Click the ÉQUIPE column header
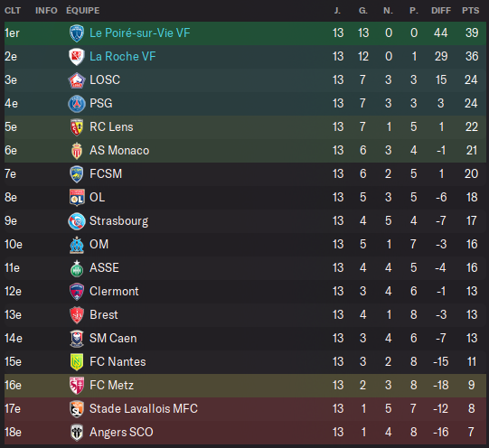The height and width of the screenshot is (448, 489). [83, 11]
